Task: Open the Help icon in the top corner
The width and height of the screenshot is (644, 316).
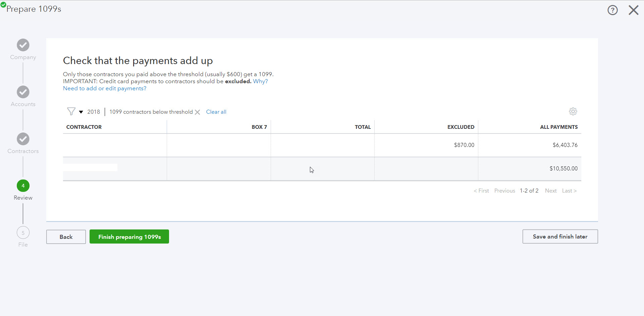Action: tap(613, 10)
